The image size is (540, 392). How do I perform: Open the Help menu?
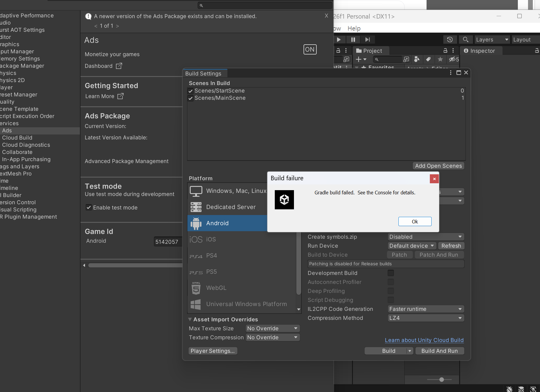click(x=354, y=28)
